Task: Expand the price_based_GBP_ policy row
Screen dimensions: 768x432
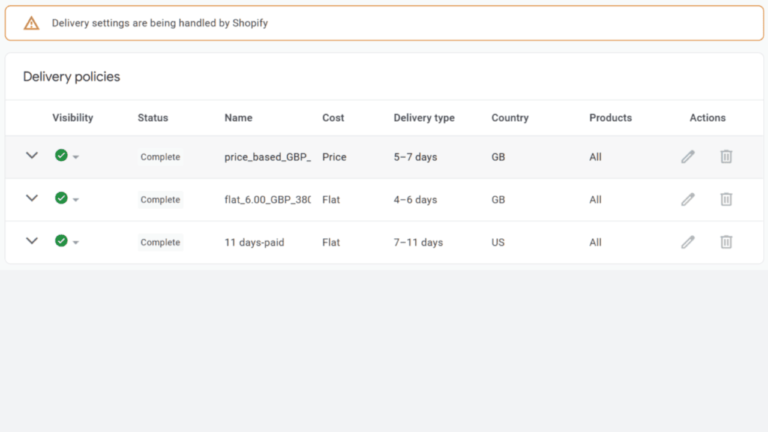Action: pyautogui.click(x=32, y=156)
